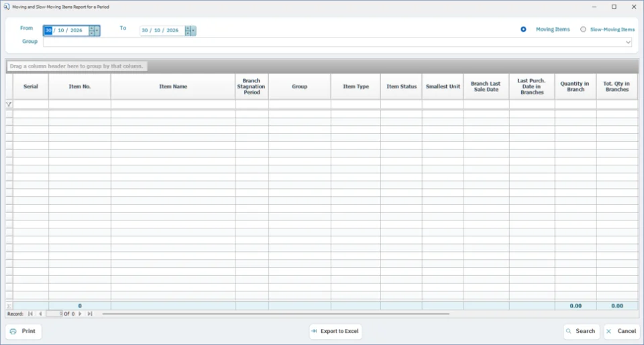
Task: Click the group-by drag panel text
Action: pos(76,66)
